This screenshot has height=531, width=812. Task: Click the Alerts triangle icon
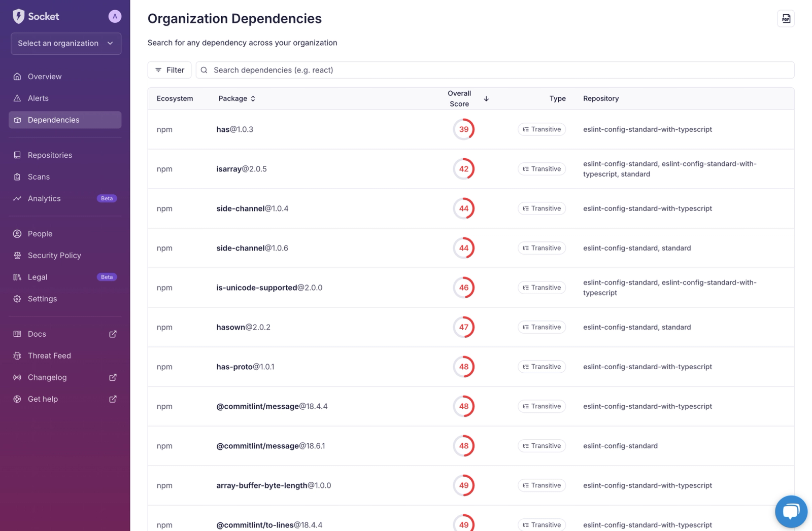click(17, 98)
